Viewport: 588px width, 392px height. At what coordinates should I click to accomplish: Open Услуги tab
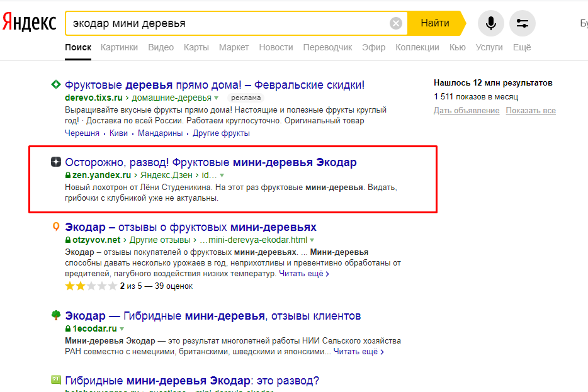coord(489,48)
